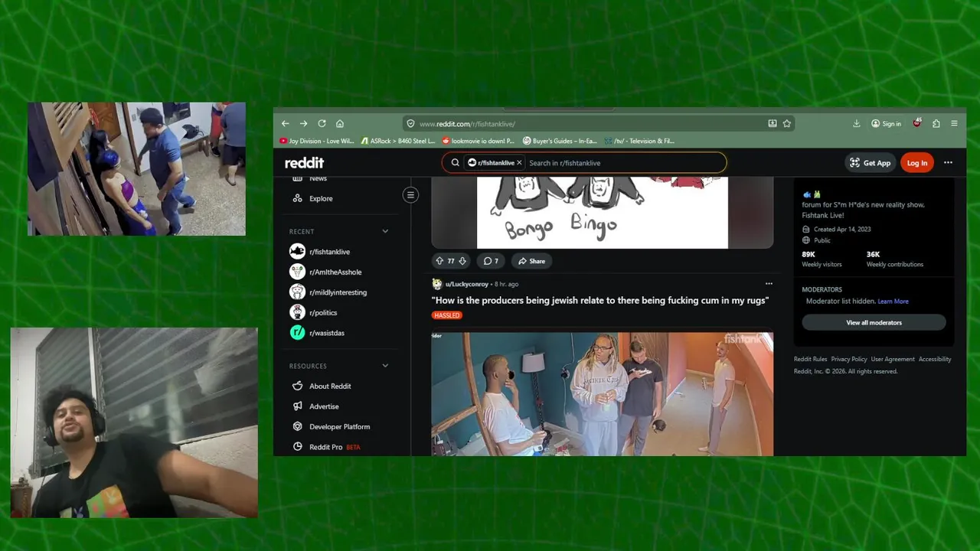
Task: Open /tv/ Television & Film bookmark
Action: (639, 141)
